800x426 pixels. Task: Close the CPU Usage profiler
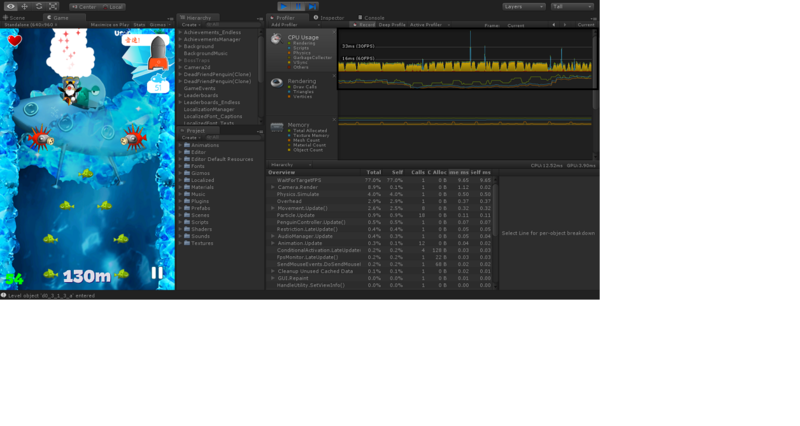[334, 32]
